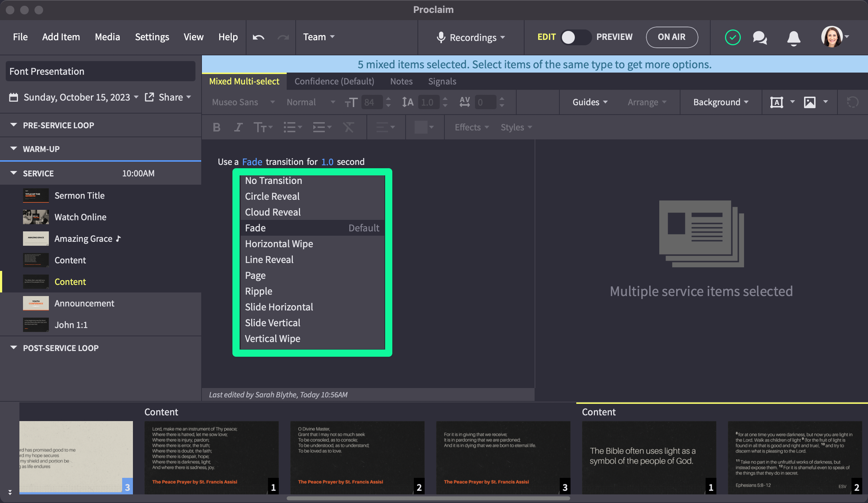Open the Effects dropdown
This screenshot has height=503, width=868.
(472, 127)
